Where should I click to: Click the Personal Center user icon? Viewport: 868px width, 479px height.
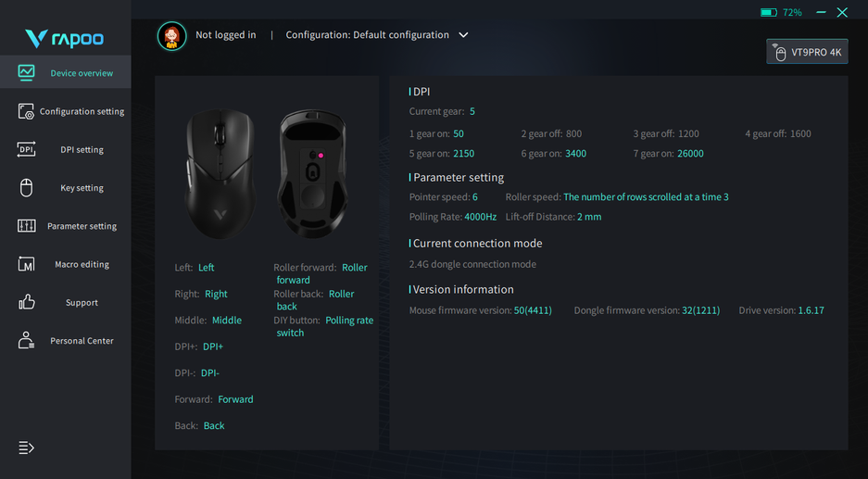pos(26,340)
